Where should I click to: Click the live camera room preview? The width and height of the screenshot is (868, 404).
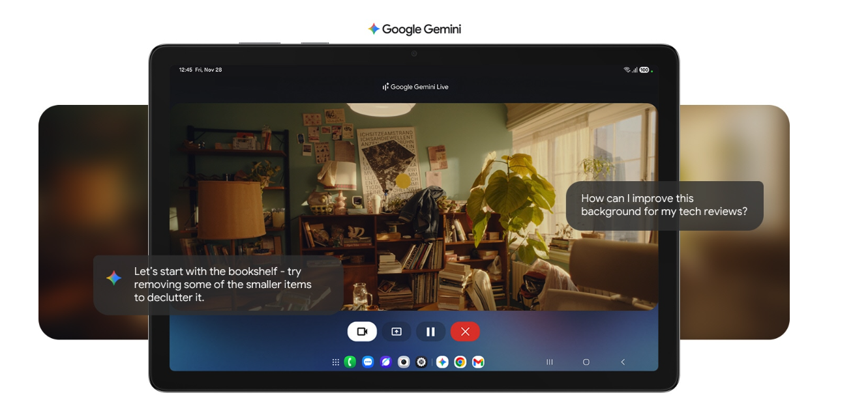coord(413,207)
